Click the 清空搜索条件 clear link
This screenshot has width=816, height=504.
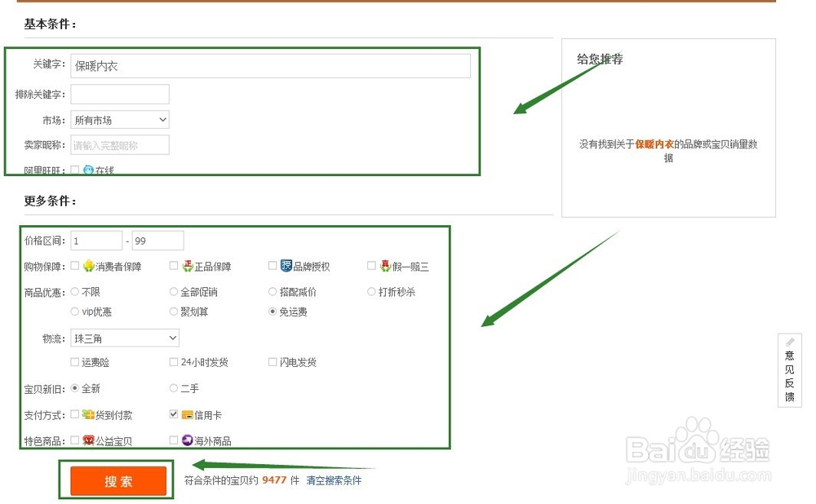[333, 480]
